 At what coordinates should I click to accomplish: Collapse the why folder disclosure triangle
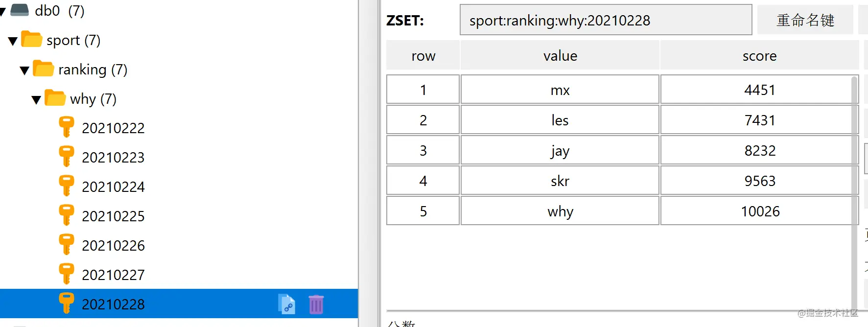(x=36, y=100)
